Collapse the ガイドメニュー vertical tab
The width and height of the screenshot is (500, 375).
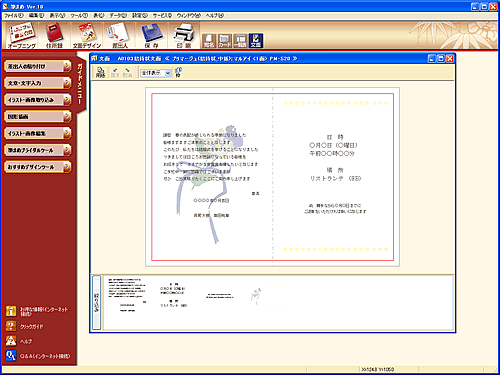click(x=81, y=84)
